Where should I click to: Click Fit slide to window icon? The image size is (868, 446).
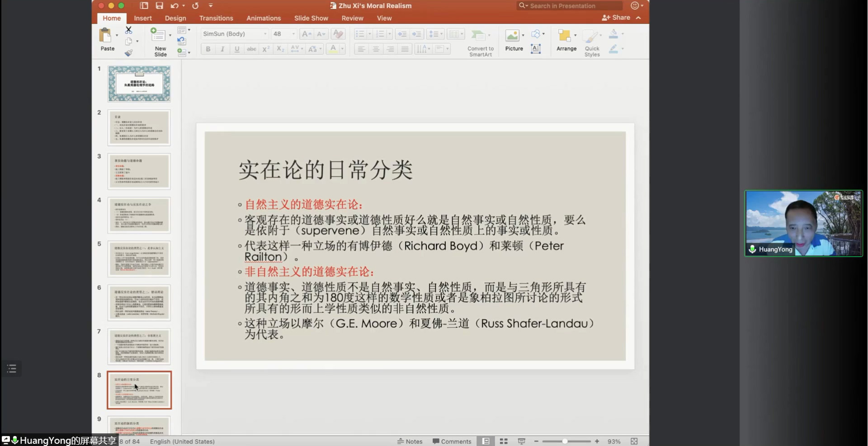[634, 441]
